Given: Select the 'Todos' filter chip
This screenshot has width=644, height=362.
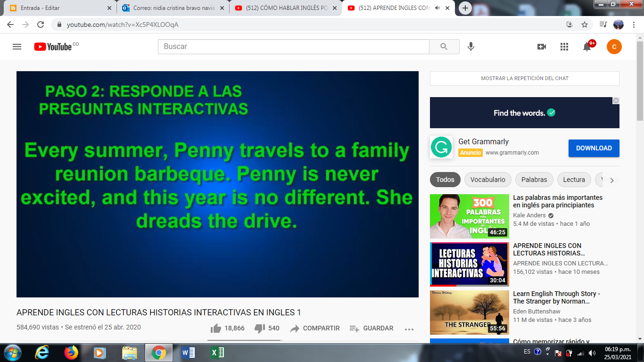Looking at the screenshot, I should coord(445,180).
